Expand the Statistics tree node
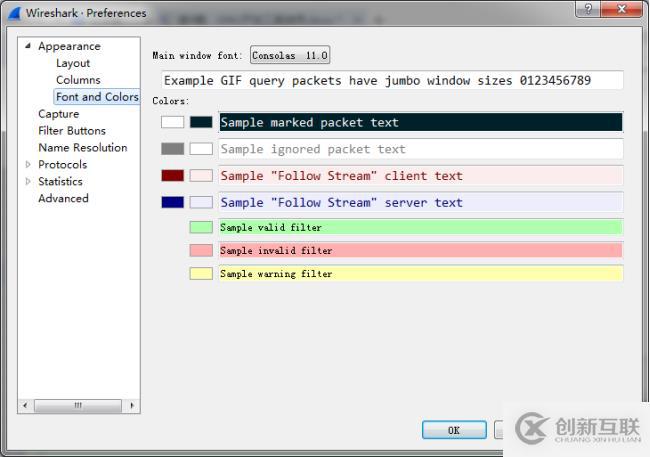This screenshot has width=650, height=457. pyautogui.click(x=28, y=181)
